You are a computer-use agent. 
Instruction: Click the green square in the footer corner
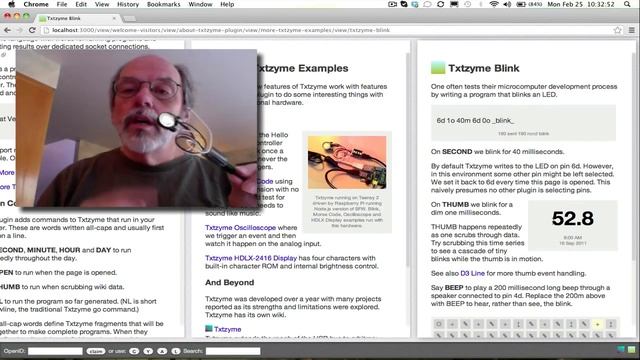(x=631, y=349)
